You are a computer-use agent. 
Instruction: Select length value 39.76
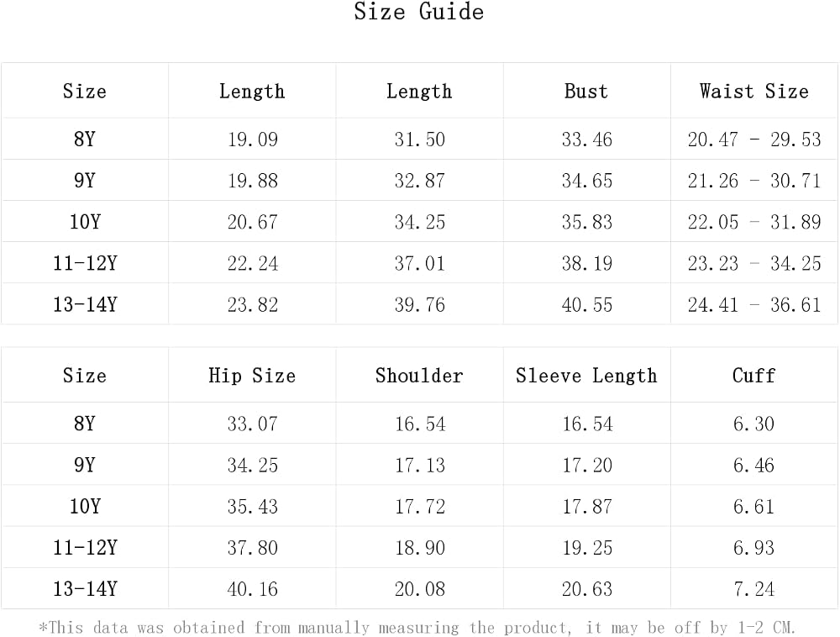click(419, 305)
